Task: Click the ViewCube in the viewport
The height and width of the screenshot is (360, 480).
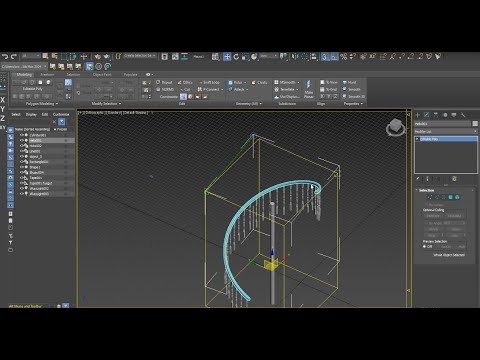Action: pyautogui.click(x=396, y=127)
